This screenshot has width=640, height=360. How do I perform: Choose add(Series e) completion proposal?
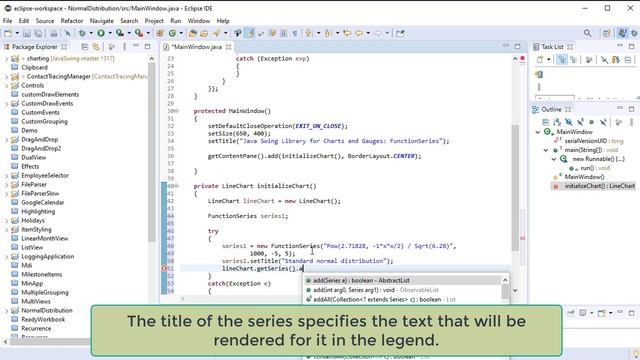tap(403, 280)
